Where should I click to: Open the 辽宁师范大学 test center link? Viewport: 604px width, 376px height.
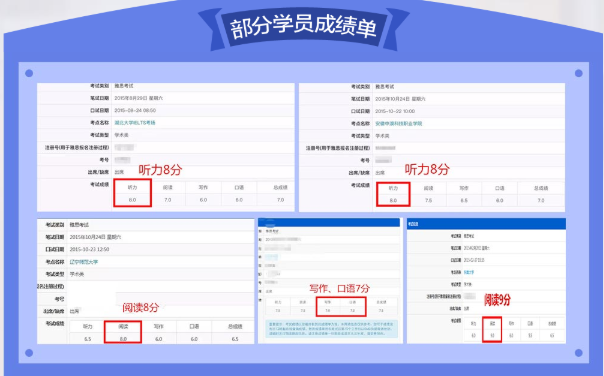(84, 262)
